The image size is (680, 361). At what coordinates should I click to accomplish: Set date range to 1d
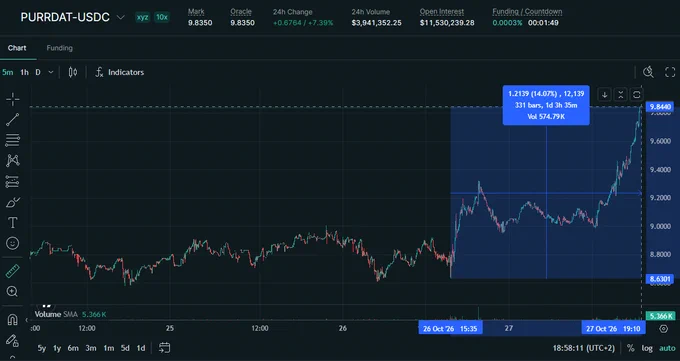click(x=141, y=348)
